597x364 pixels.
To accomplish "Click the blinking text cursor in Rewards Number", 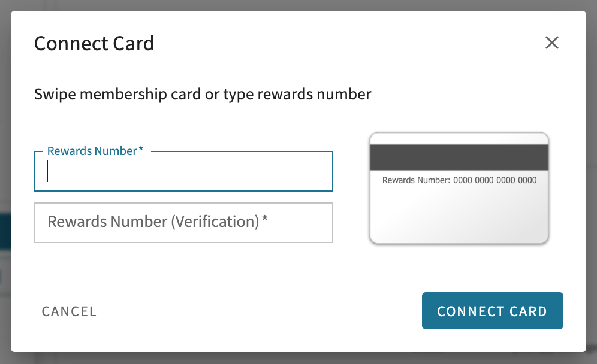I will [x=47, y=171].
